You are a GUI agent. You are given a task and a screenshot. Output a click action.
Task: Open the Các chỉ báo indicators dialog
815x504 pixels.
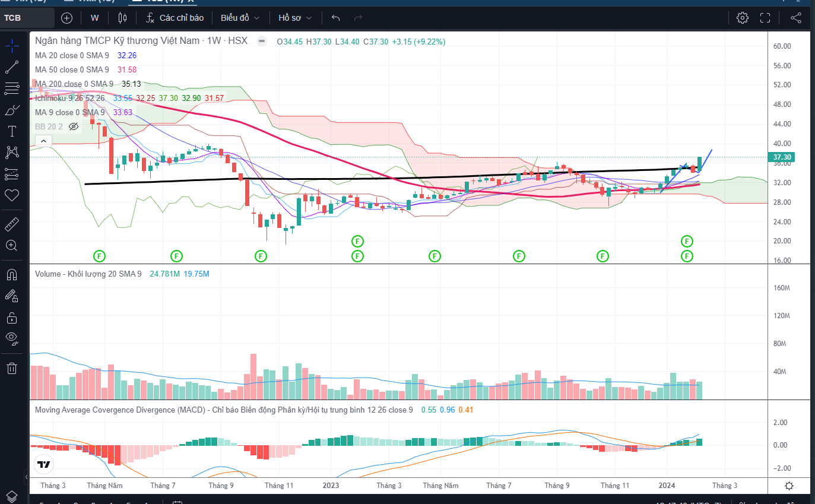[x=175, y=18]
